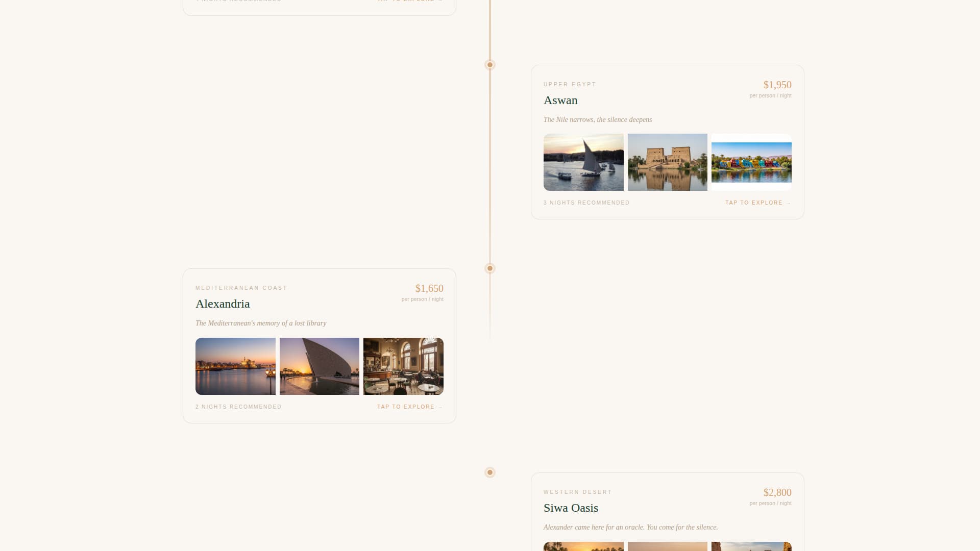
Task: Click the 'Alexander came here for an oracle' tagline
Action: tap(631, 528)
